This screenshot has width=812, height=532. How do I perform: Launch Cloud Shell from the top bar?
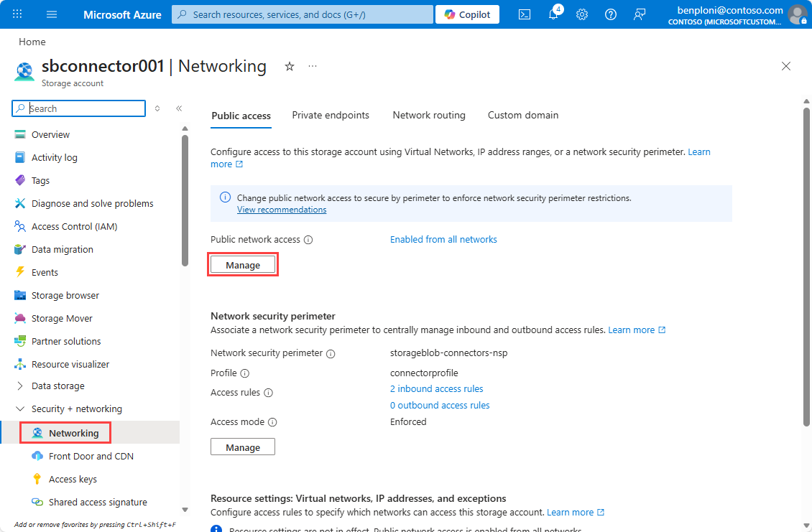click(x=524, y=14)
